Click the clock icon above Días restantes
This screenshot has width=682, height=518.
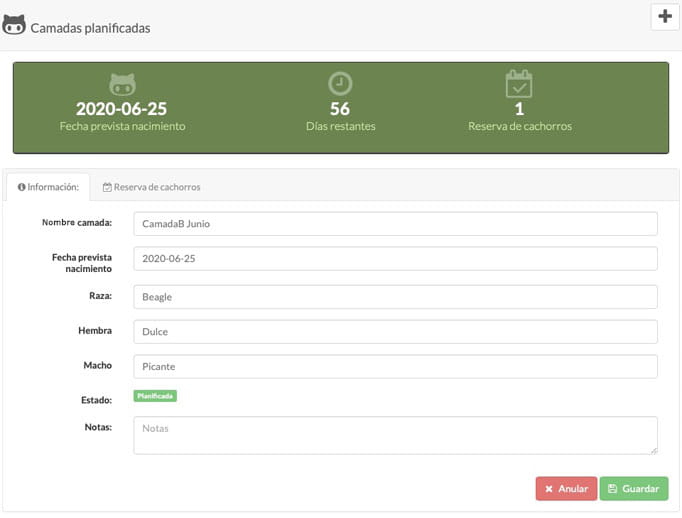tap(340, 84)
